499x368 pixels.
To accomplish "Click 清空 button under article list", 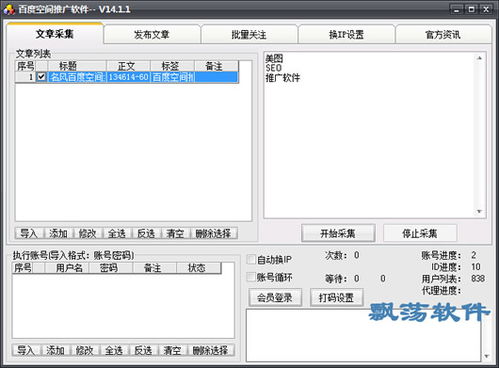I will pyautogui.click(x=175, y=233).
